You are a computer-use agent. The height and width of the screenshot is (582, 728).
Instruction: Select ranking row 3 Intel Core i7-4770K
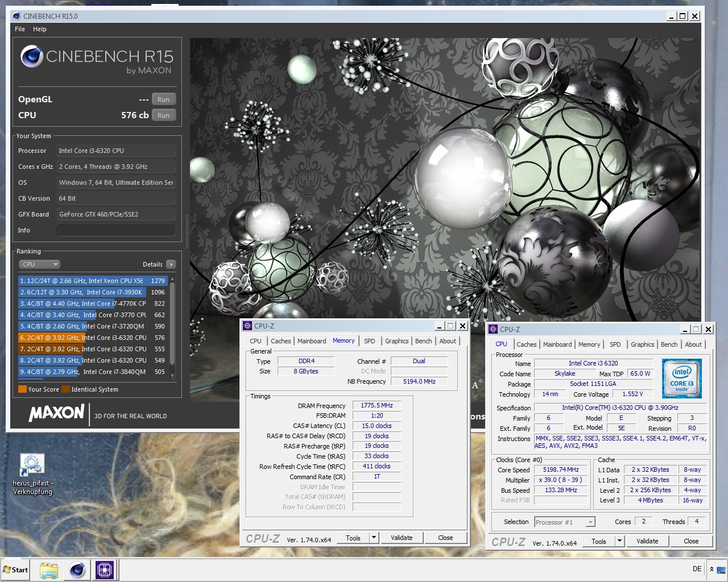pyautogui.click(x=93, y=304)
